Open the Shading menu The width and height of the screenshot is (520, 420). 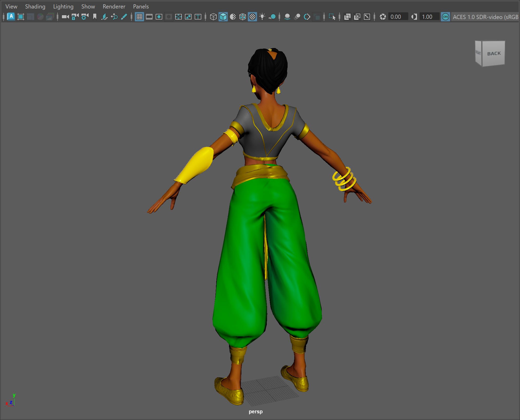[35, 6]
